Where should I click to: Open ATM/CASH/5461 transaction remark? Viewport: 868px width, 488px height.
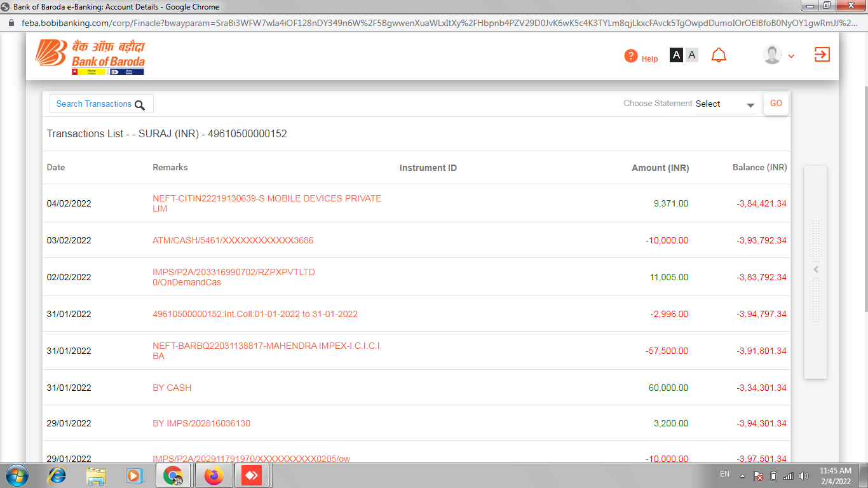pos(233,240)
